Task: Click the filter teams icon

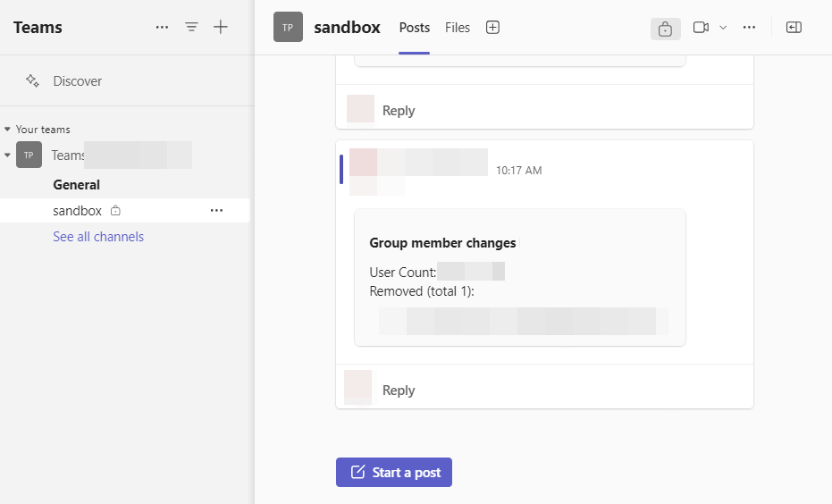Action: coord(191,27)
